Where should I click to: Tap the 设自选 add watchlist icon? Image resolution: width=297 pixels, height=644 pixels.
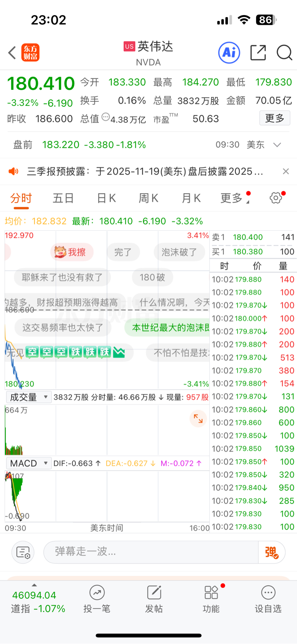pos(268,592)
